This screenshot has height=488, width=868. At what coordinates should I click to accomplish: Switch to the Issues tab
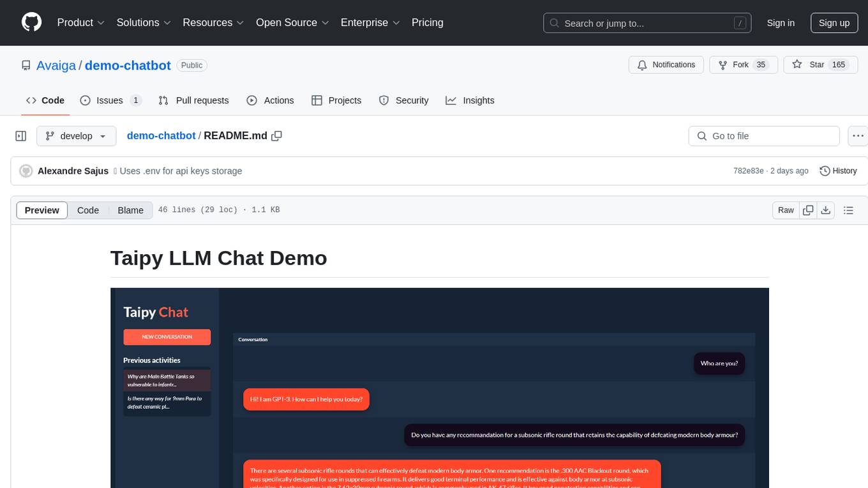(110, 100)
